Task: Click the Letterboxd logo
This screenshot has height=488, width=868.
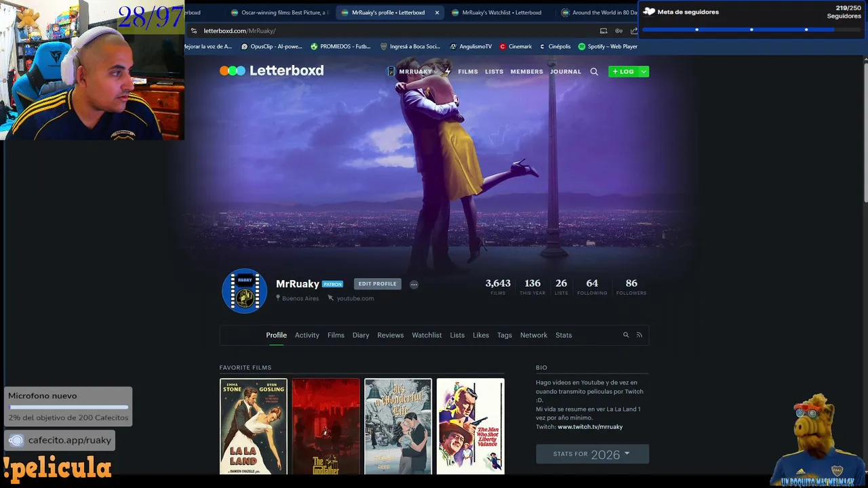Action: click(x=271, y=70)
